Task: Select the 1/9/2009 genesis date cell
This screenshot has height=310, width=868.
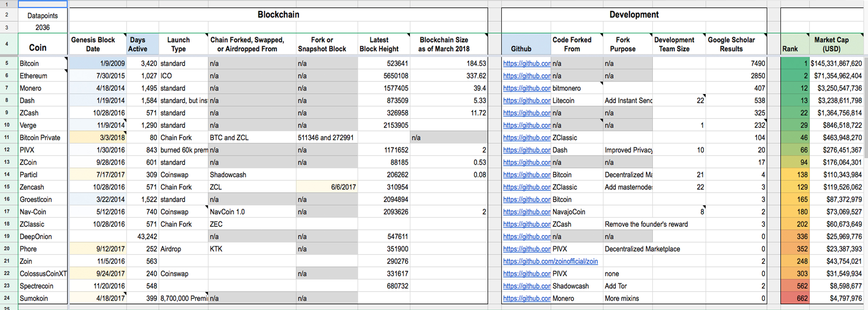Action: click(98, 63)
